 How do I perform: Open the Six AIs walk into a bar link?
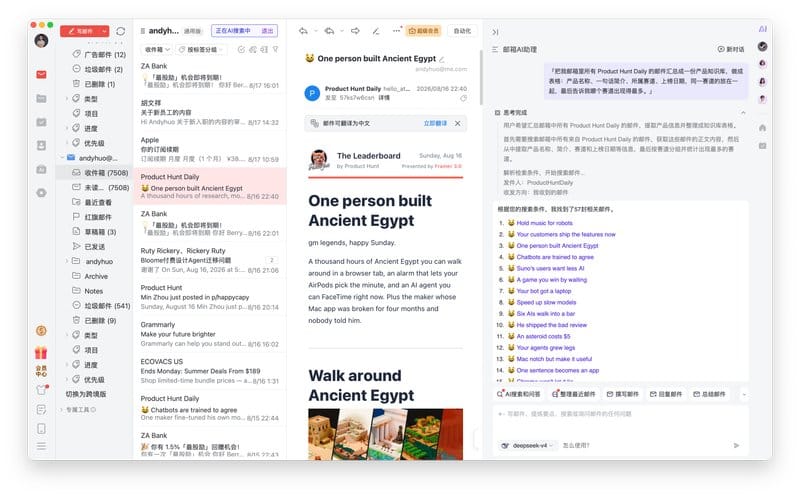545,314
